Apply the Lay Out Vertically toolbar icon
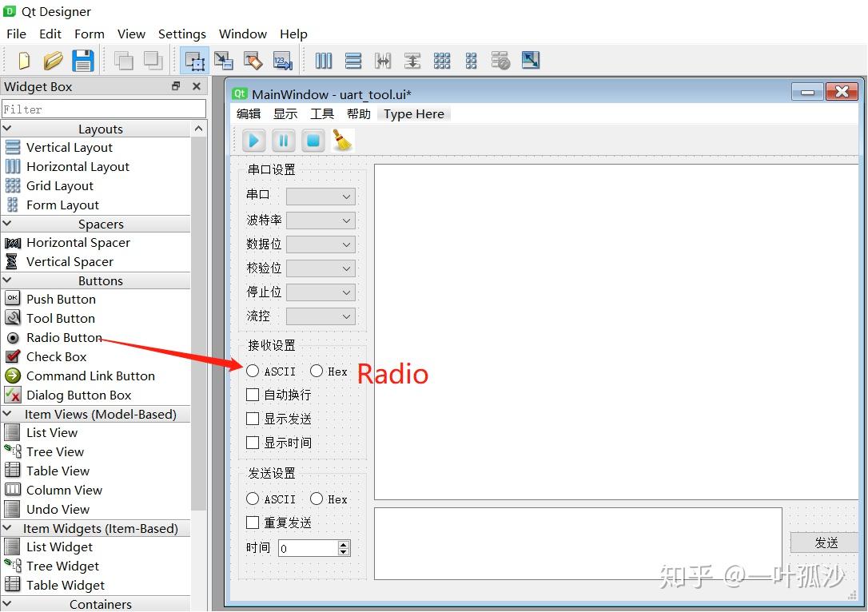This screenshot has width=868, height=612. click(354, 60)
